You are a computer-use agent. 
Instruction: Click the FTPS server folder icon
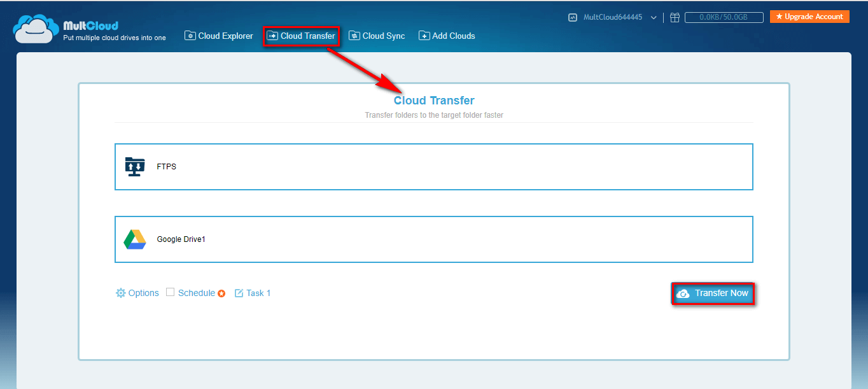134,167
